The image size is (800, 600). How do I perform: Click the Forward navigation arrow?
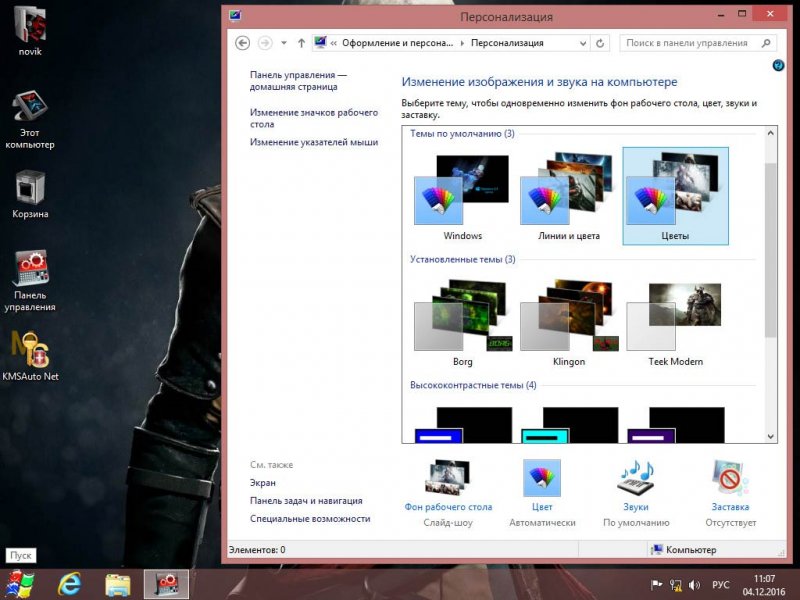(265, 43)
